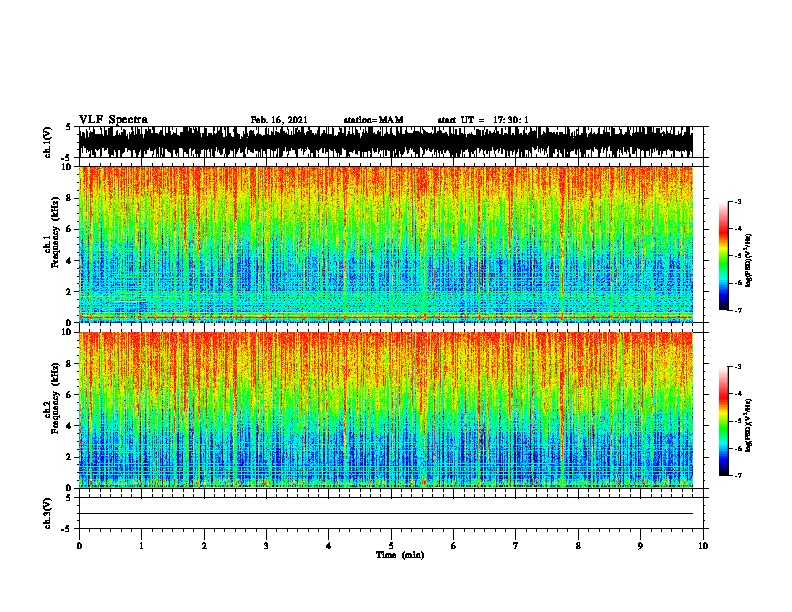Click the "6" frequency tick on ch.2 axis

click(70, 395)
